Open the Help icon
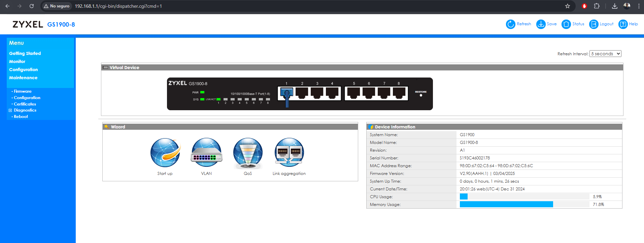644x243 pixels. pyautogui.click(x=623, y=24)
